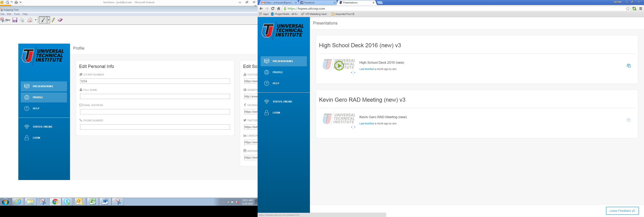Send snip via envelope icon

(x=30, y=20)
